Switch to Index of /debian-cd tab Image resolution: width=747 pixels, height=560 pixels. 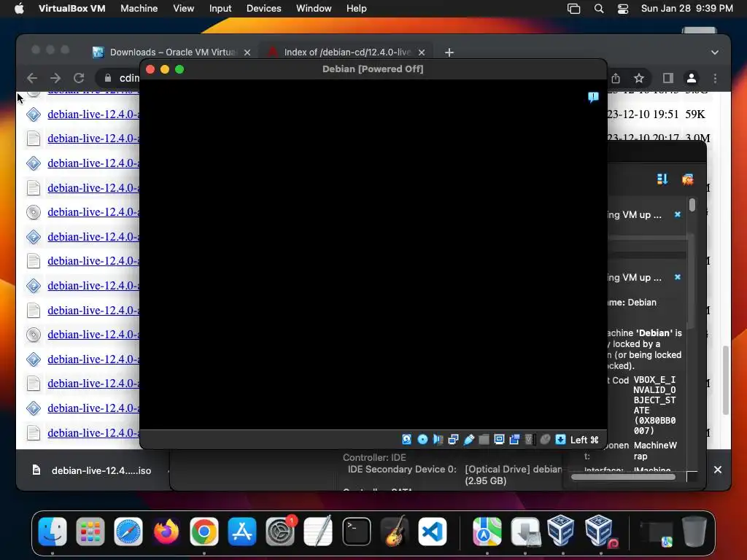click(347, 52)
